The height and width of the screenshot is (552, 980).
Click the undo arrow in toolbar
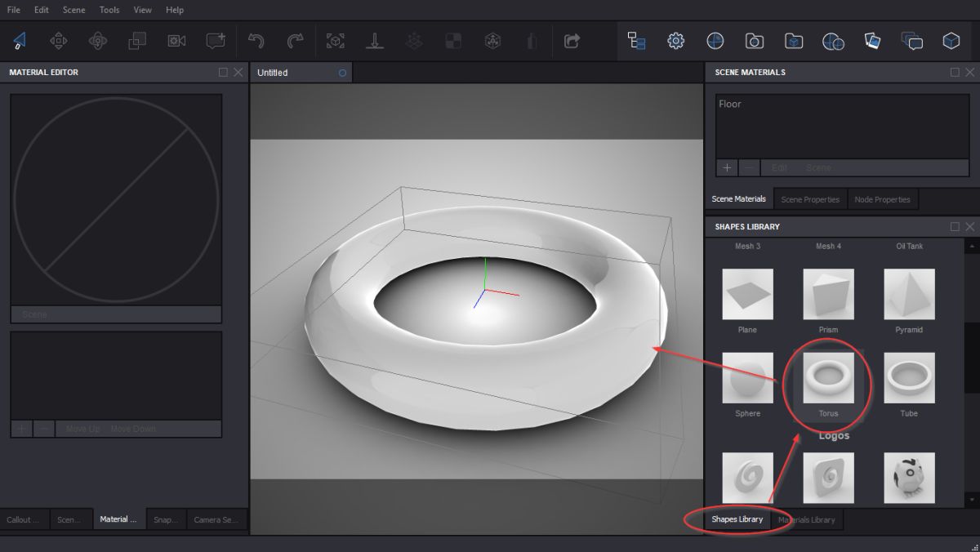256,40
